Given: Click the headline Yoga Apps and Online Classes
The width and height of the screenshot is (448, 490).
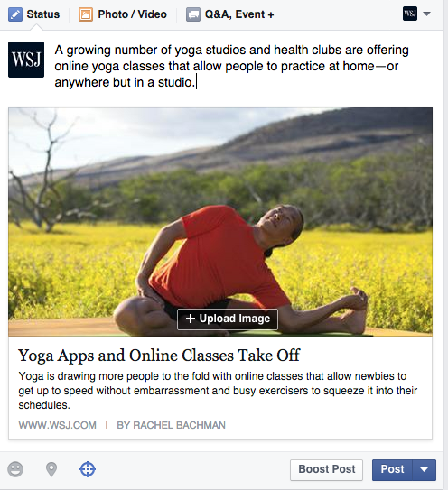Looking at the screenshot, I should coord(159,356).
